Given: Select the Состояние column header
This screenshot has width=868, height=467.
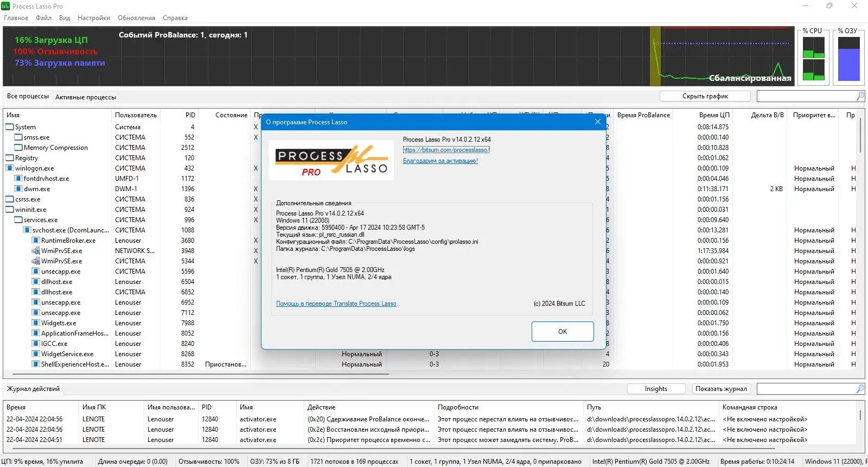Looking at the screenshot, I should pos(226,115).
